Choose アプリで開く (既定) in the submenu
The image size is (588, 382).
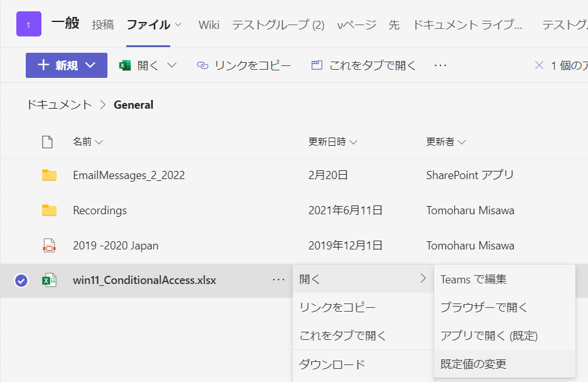coord(504,336)
